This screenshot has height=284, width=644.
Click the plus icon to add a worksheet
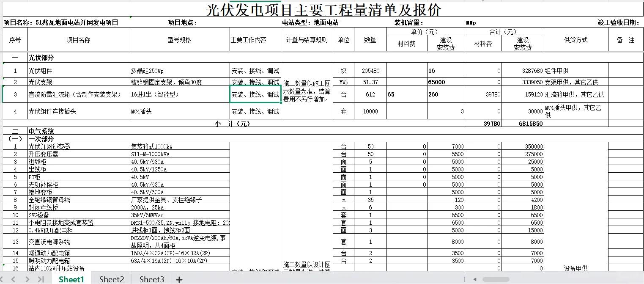coord(180,279)
